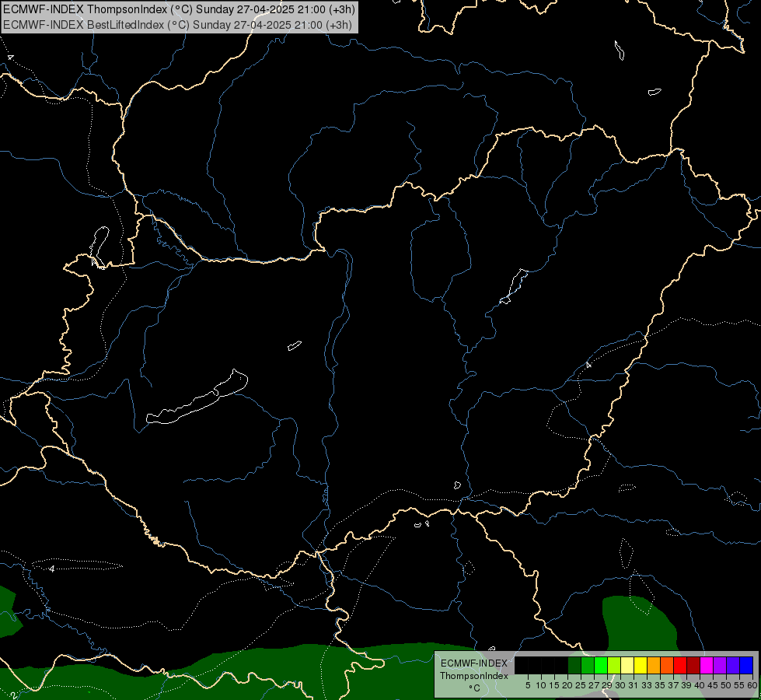Viewport: 761px width, 700px height.
Task: Click the legend tick label 60
Action: [x=752, y=685]
